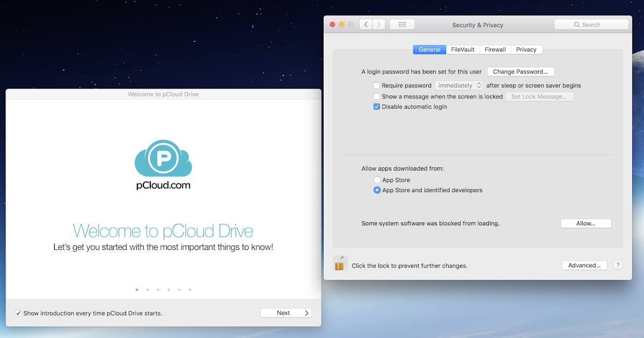Click the Show All grid icon
This screenshot has width=644, height=338.
(x=401, y=24)
